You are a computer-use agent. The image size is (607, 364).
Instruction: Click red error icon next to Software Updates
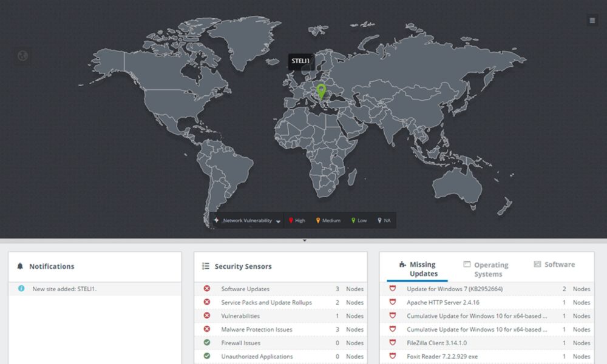(207, 289)
